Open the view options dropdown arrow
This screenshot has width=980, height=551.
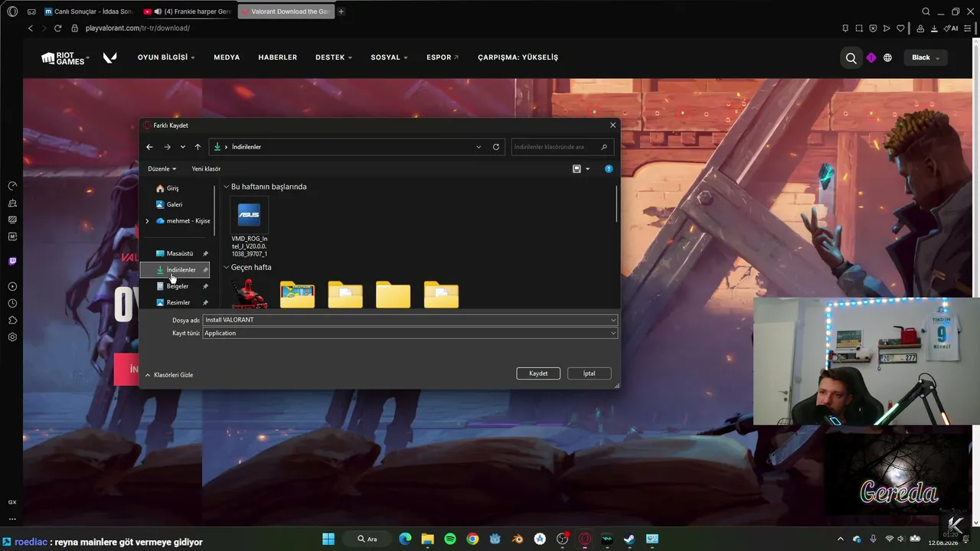(x=587, y=169)
